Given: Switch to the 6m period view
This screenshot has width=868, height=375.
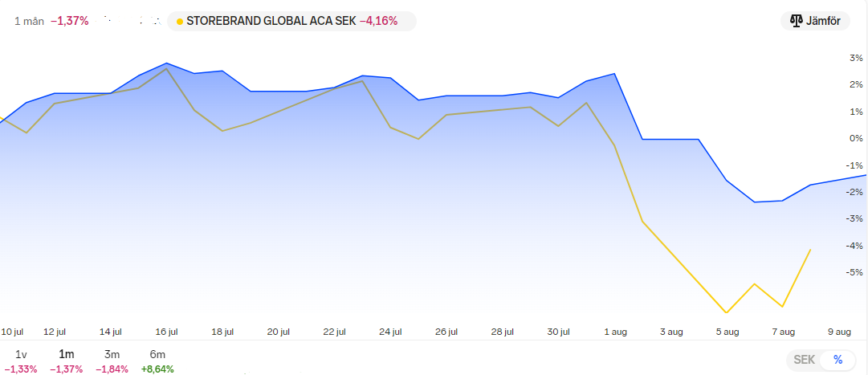Looking at the screenshot, I should (x=157, y=354).
